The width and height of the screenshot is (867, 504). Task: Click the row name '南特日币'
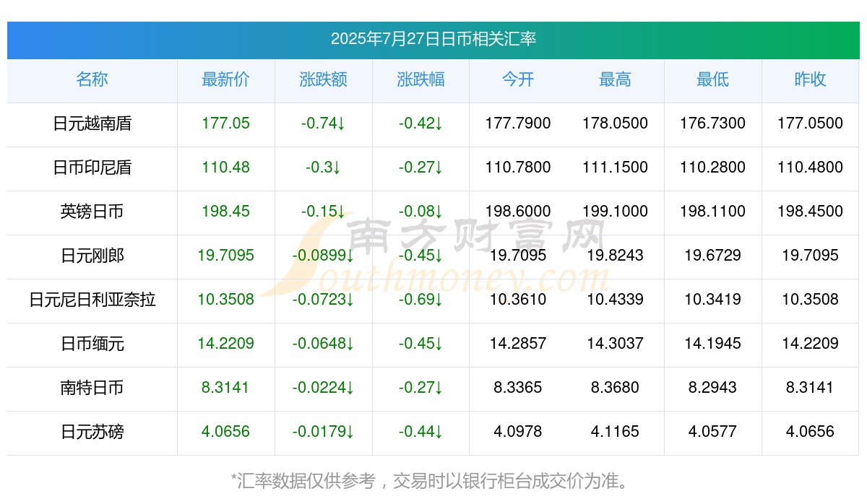tap(92, 388)
